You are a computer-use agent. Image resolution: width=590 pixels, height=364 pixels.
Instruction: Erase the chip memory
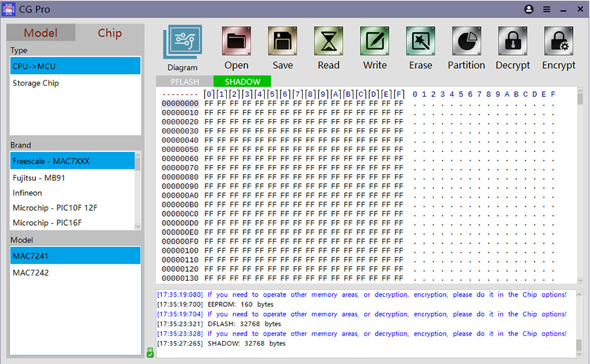click(420, 43)
